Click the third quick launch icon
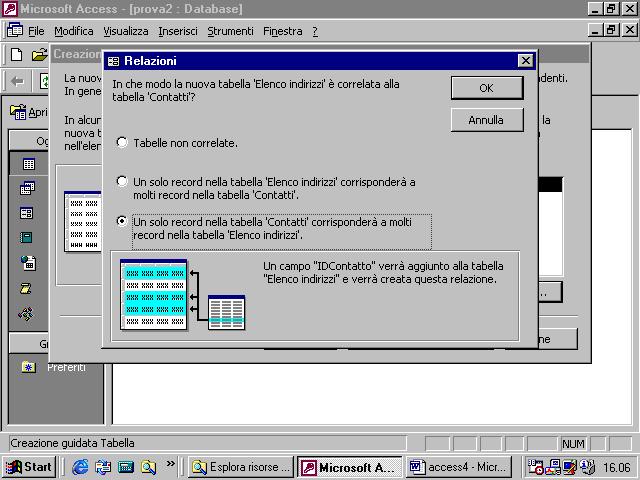The height and width of the screenshot is (480, 640). pyautogui.click(x=126, y=467)
